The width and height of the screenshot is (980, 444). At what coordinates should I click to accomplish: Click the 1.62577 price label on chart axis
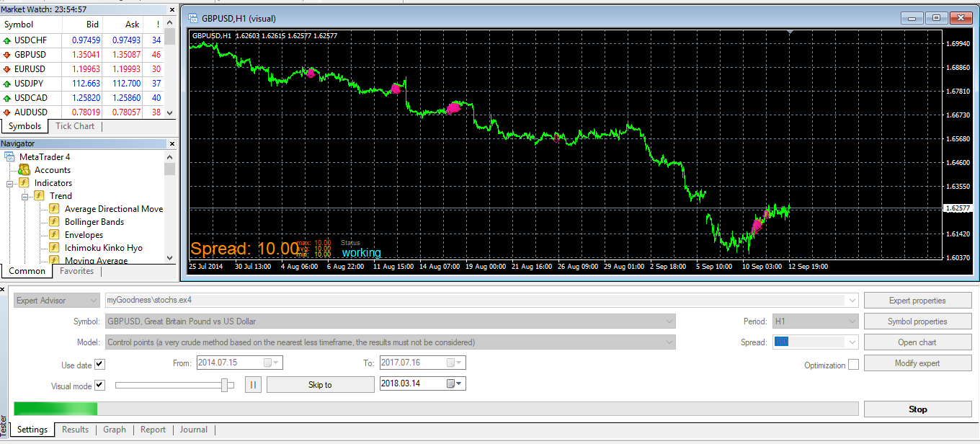958,208
